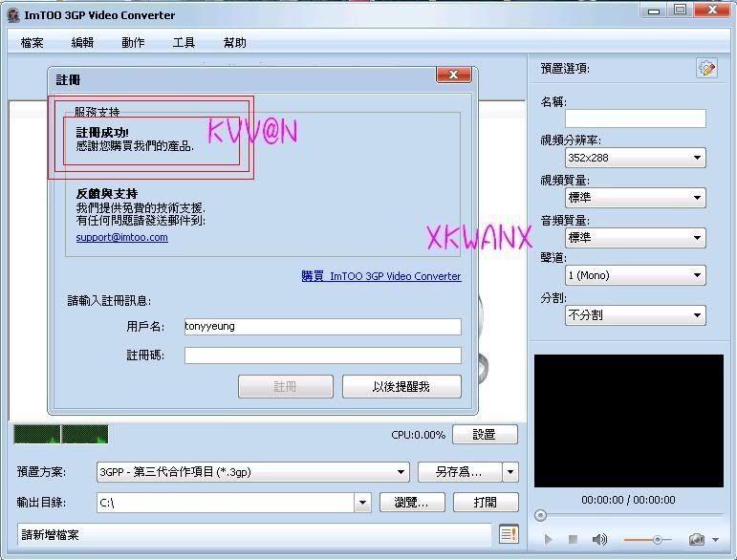The image size is (737, 560).
Task: Click the stop button in preview panel
Action: [x=573, y=539]
